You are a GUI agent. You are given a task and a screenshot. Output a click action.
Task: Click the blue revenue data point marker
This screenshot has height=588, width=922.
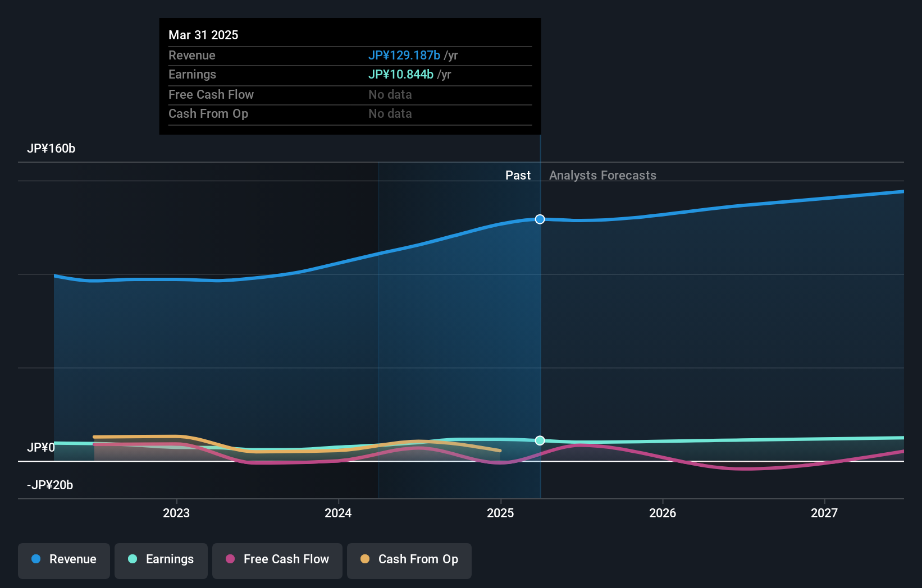click(540, 219)
